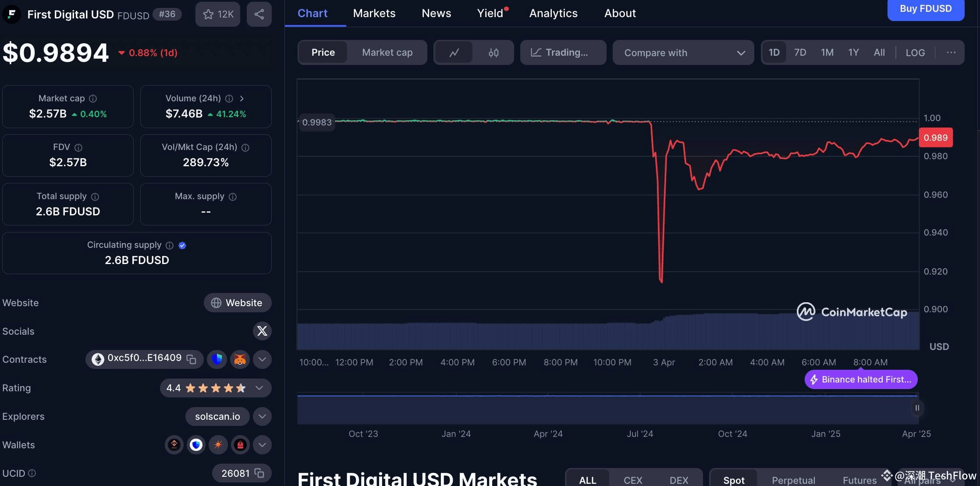Expand the Rating details chevron
The width and height of the screenshot is (980, 486).
coord(258,388)
